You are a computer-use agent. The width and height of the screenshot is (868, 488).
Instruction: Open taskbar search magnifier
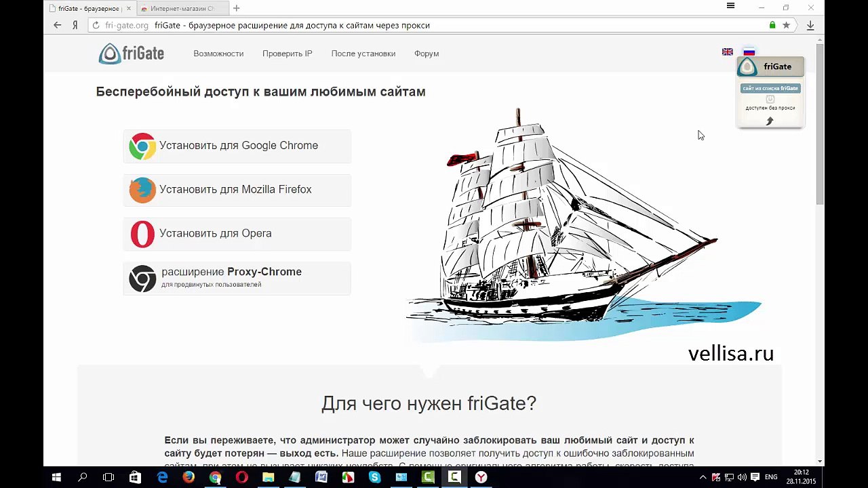[83, 477]
